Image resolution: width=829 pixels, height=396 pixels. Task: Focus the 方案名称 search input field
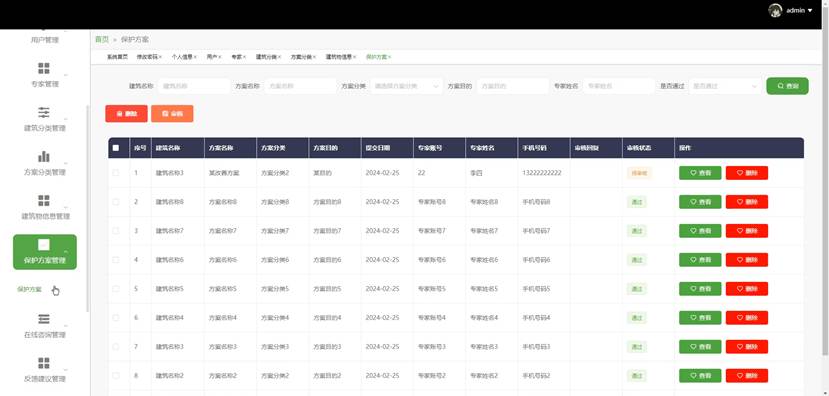pyautogui.click(x=300, y=86)
